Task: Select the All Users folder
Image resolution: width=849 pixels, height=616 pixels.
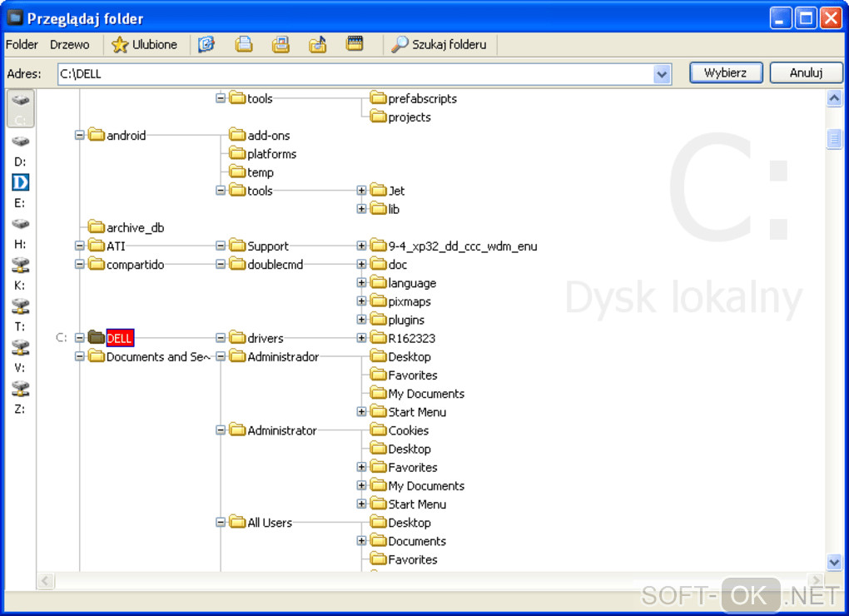Action: 261,523
